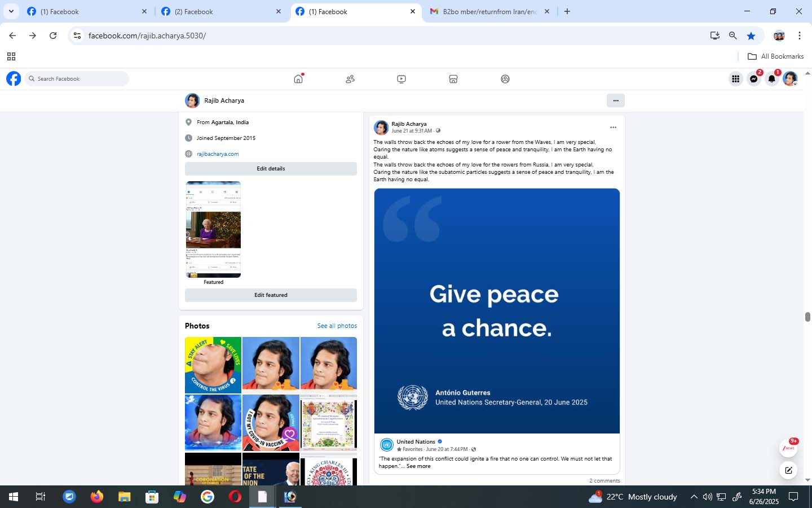Click the install app icon in address bar
The height and width of the screenshot is (508, 812).
(715, 36)
